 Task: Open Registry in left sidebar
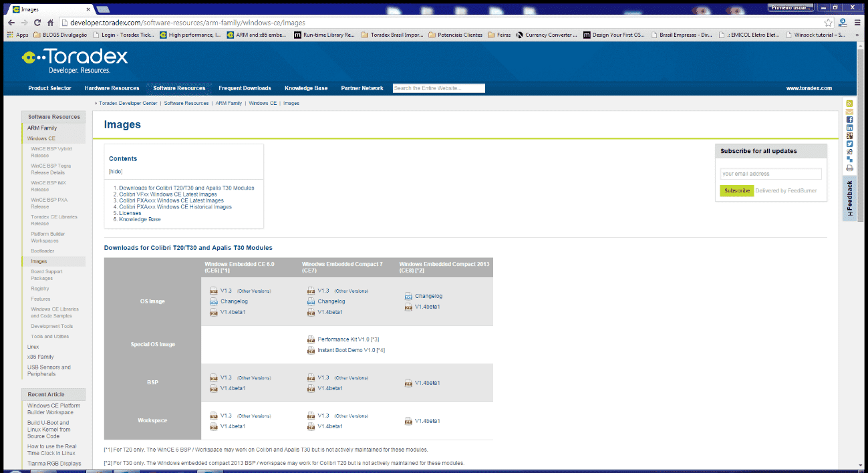coord(40,289)
